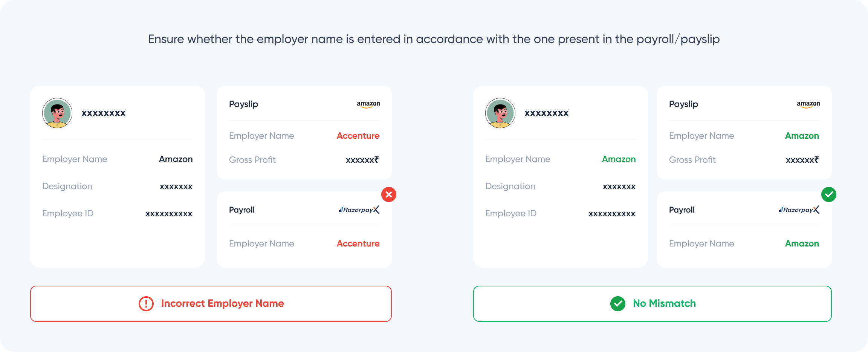868x352 pixels.
Task: Select red Accenture text in left Payslip card
Action: click(358, 136)
